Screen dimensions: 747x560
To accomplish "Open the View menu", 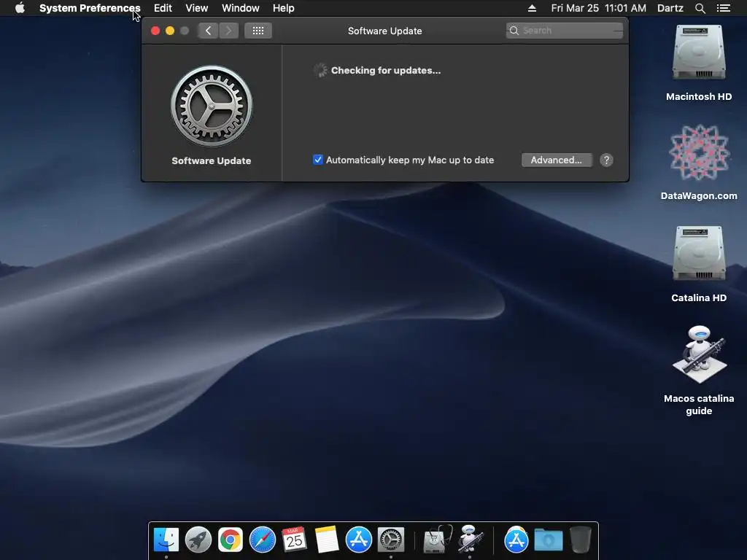I will pos(196,8).
